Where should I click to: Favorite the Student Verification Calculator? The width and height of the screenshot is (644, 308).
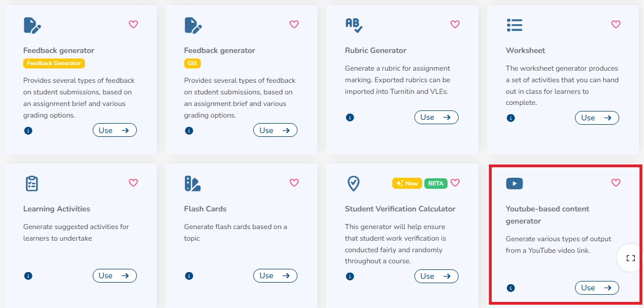455,183
